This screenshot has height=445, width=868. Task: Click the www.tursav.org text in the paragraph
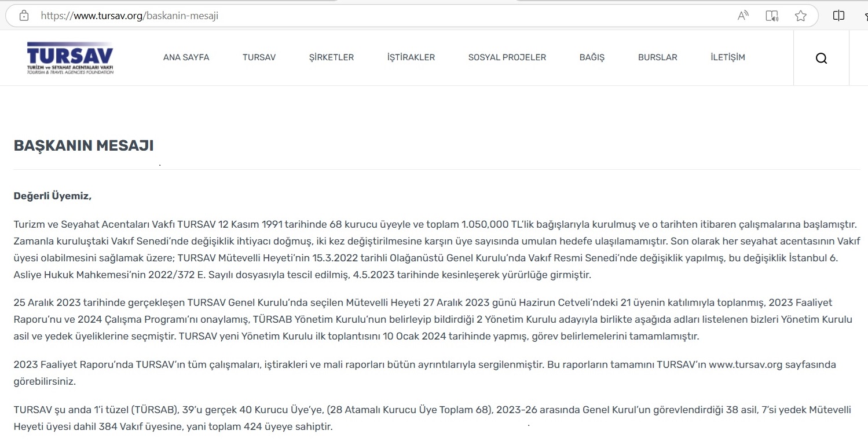click(745, 364)
